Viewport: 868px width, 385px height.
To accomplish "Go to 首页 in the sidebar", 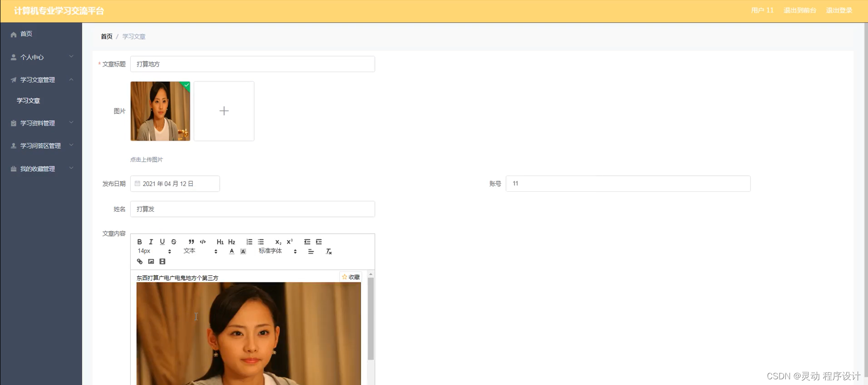I will click(x=41, y=34).
